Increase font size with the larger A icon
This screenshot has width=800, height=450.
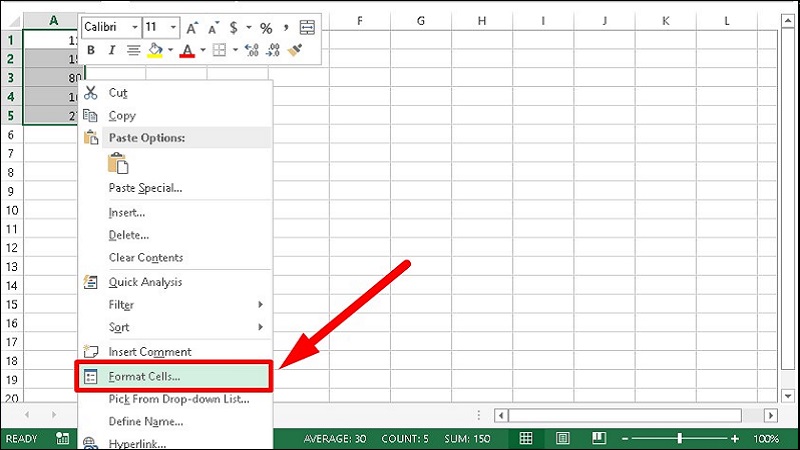pyautogui.click(x=192, y=28)
